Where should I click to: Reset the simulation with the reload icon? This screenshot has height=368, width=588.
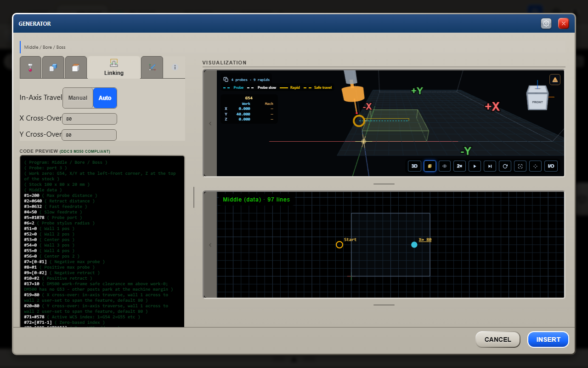coord(505,166)
